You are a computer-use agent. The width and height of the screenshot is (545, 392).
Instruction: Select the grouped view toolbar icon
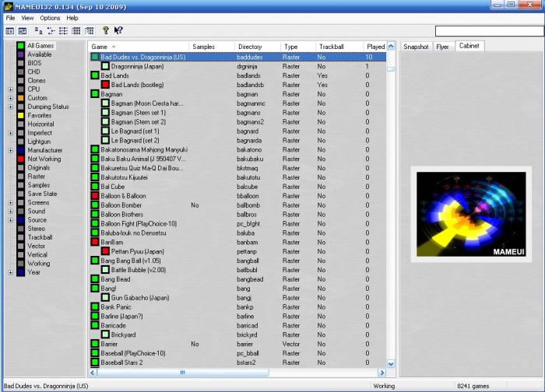point(90,30)
